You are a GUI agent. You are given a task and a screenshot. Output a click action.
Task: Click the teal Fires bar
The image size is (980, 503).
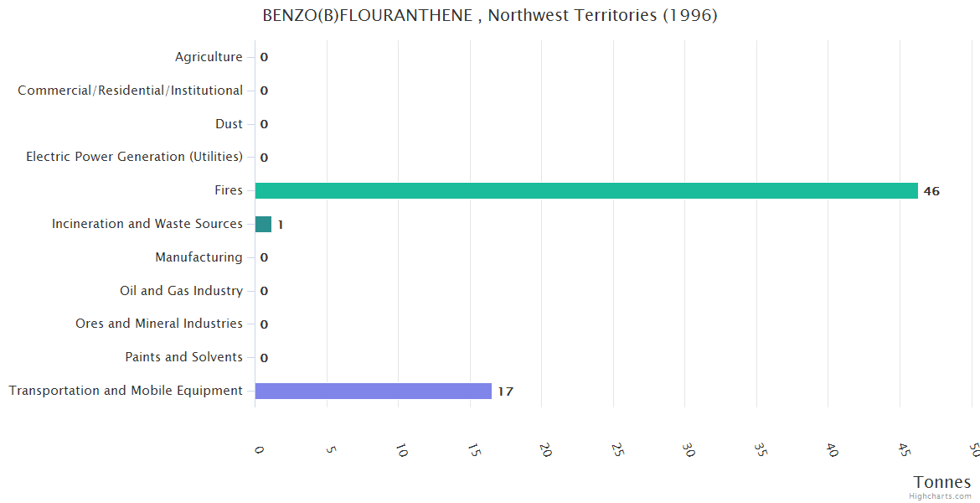pyautogui.click(x=586, y=190)
